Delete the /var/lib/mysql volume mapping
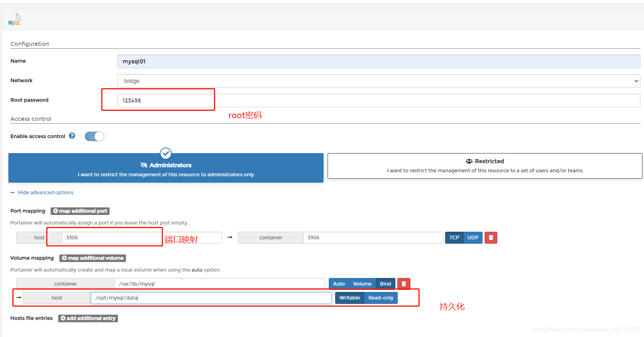The width and height of the screenshot is (644, 337). tap(404, 284)
